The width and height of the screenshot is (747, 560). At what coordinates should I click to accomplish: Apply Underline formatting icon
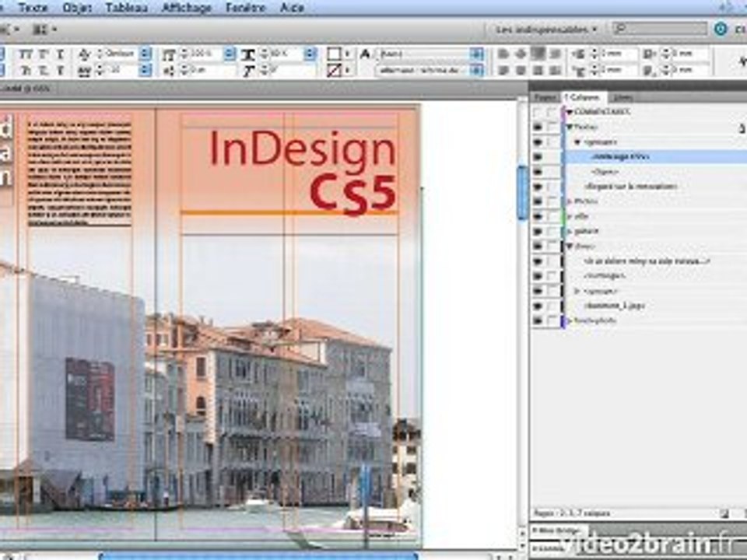point(60,54)
